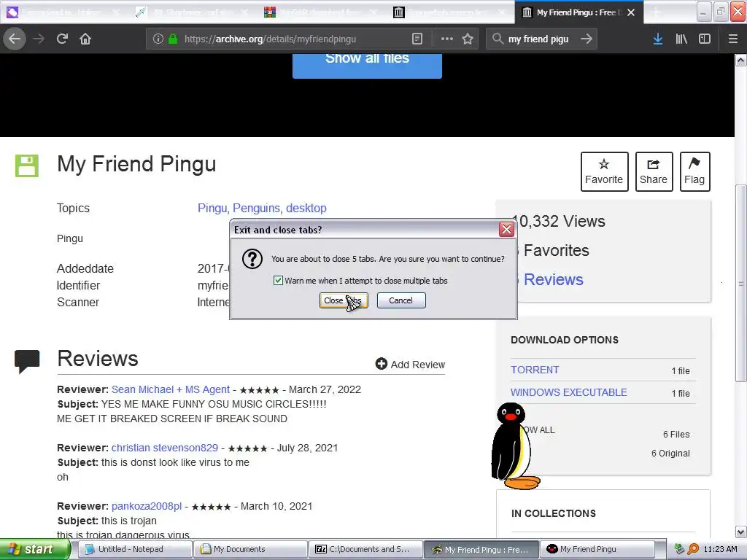This screenshot has height=560, width=747.
Task: Click the network tray icon
Action: 680,549
